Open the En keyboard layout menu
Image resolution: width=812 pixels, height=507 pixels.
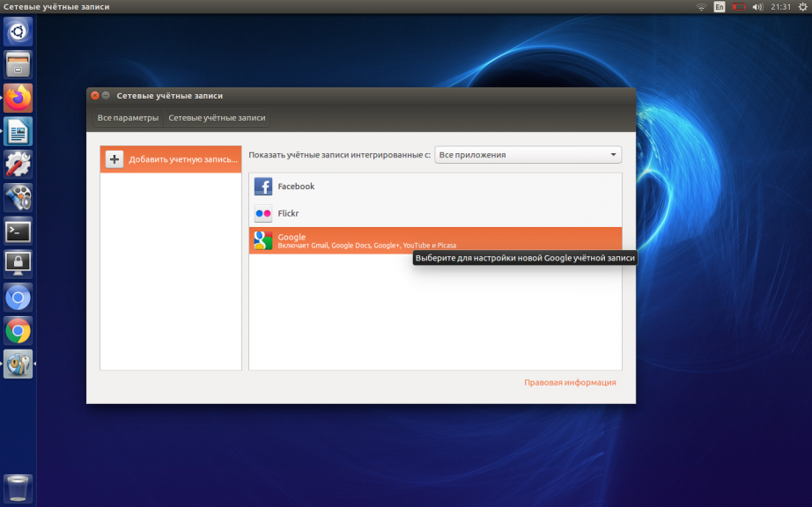[x=720, y=7]
